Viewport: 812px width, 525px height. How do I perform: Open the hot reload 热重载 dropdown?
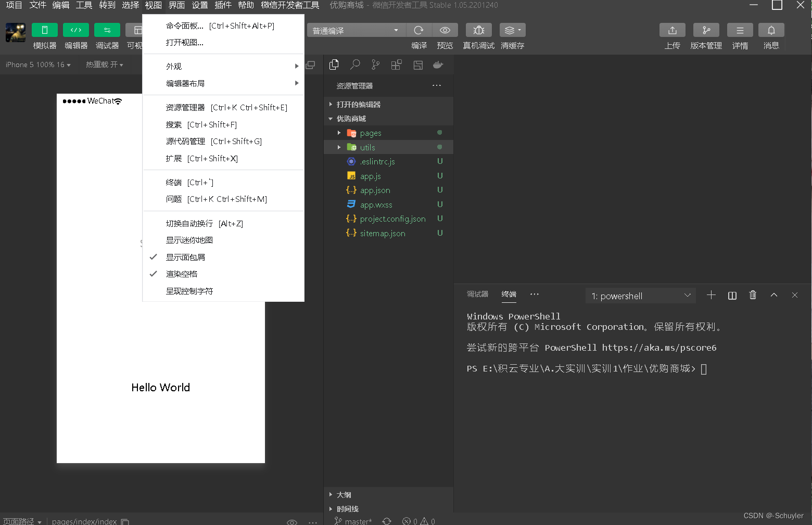pos(105,65)
